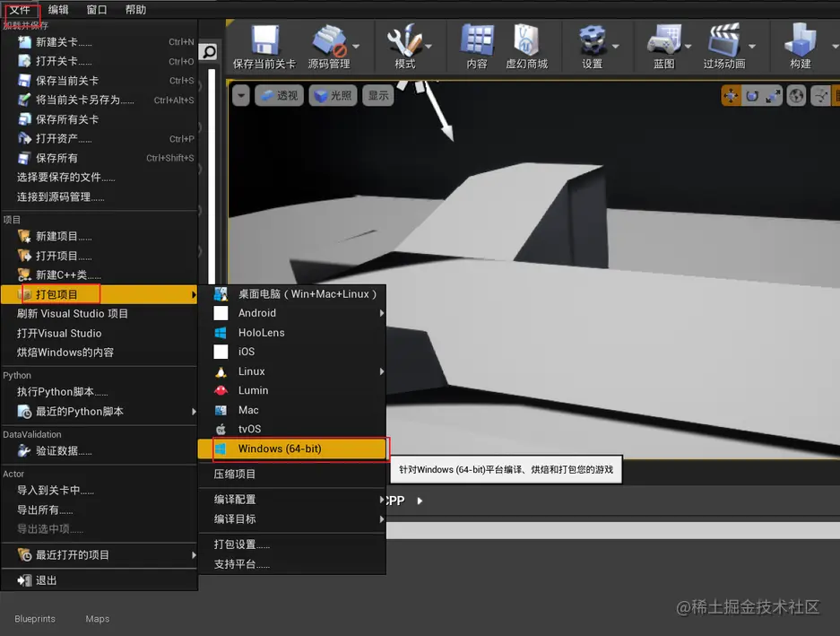The width and height of the screenshot is (840, 636).
Task: Choose Open Visual Studio (打开Visual Studio)
Action: coord(100,333)
